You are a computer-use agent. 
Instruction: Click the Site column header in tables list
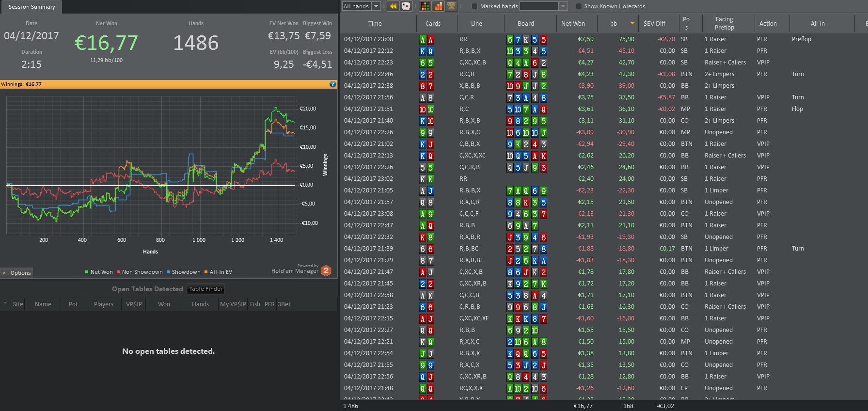(18, 304)
